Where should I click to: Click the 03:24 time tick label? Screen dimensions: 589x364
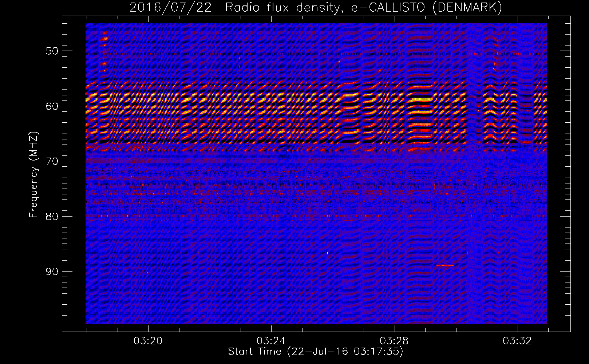(271, 341)
